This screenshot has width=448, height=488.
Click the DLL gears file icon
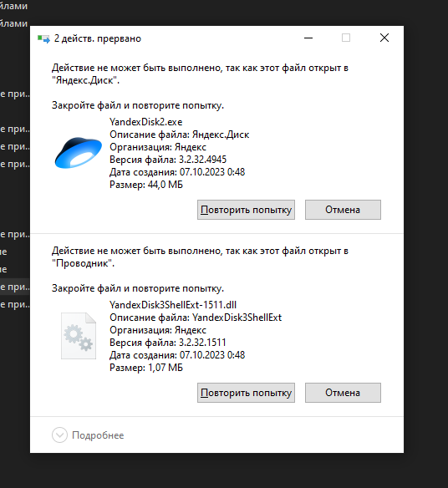pyautogui.click(x=79, y=336)
